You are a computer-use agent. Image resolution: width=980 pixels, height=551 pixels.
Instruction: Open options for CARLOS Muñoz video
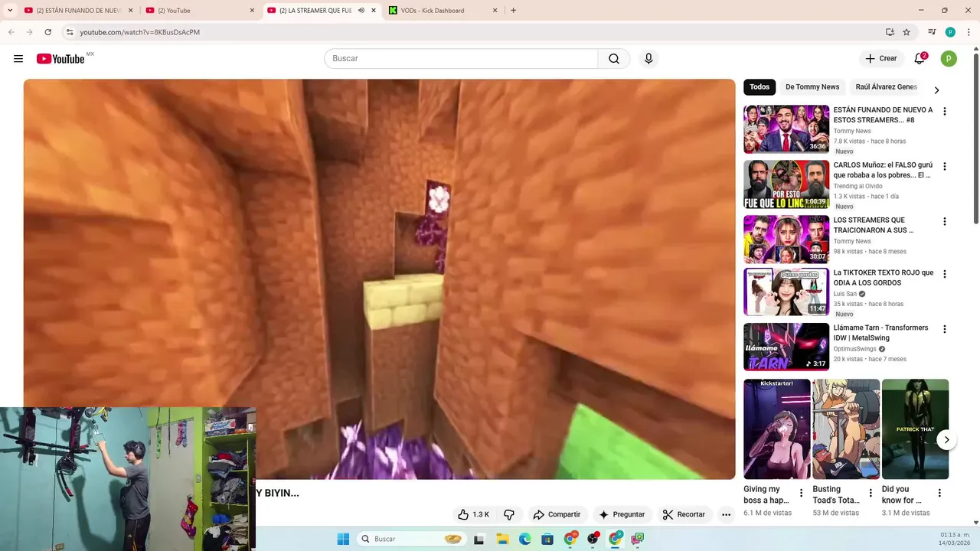coord(944,166)
